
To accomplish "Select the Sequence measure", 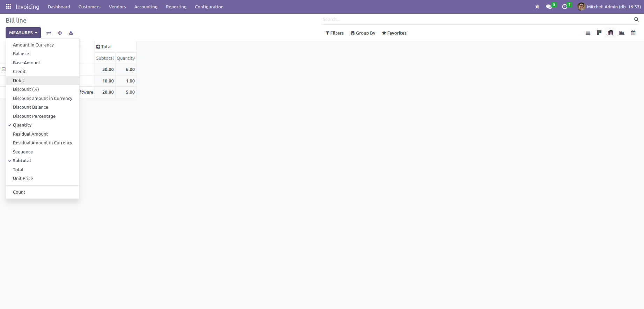I will (43, 152).
